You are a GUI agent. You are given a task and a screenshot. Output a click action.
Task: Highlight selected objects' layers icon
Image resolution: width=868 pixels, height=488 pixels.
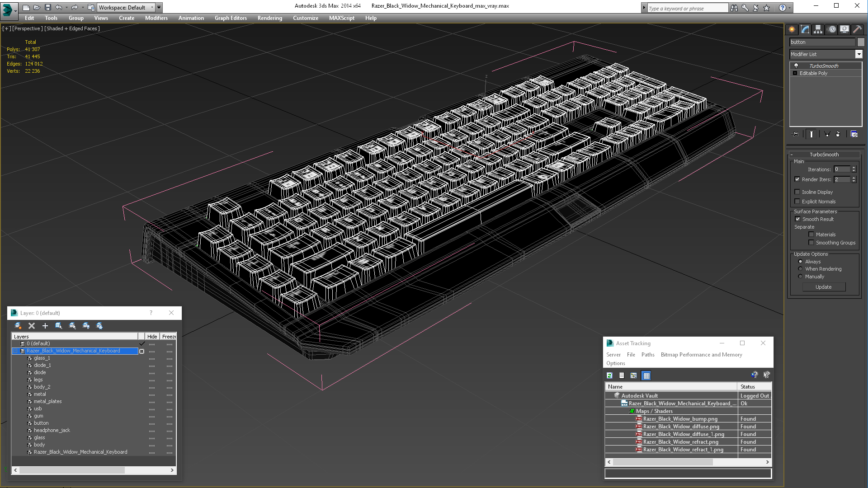pyautogui.click(x=72, y=326)
